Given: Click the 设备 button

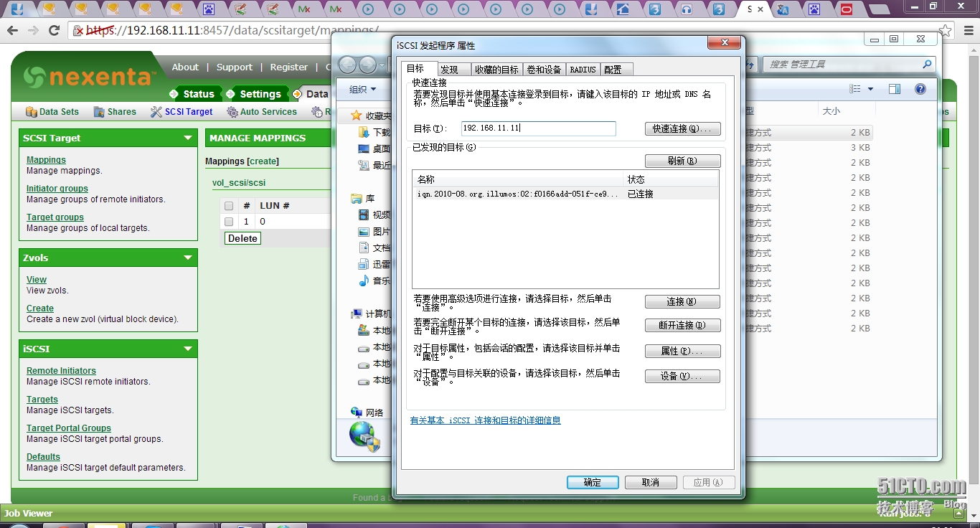Looking at the screenshot, I should 682,377.
